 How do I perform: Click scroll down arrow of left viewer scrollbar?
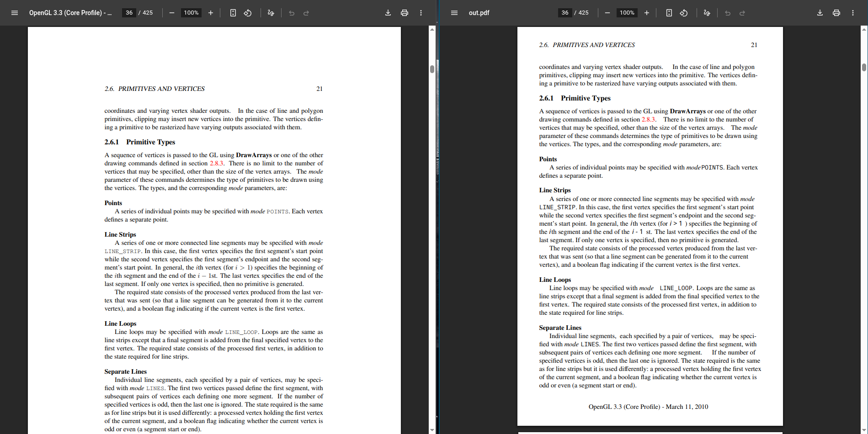(432, 430)
